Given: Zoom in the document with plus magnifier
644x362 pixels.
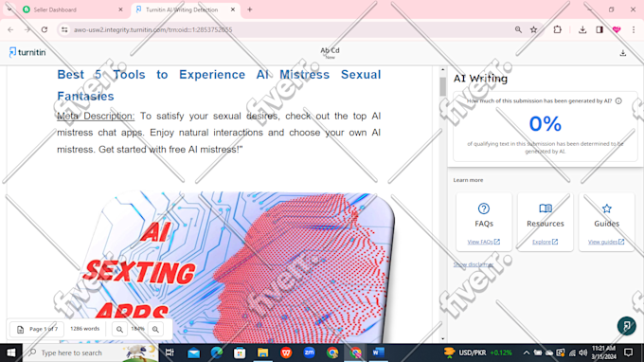Looking at the screenshot, I should point(155,329).
